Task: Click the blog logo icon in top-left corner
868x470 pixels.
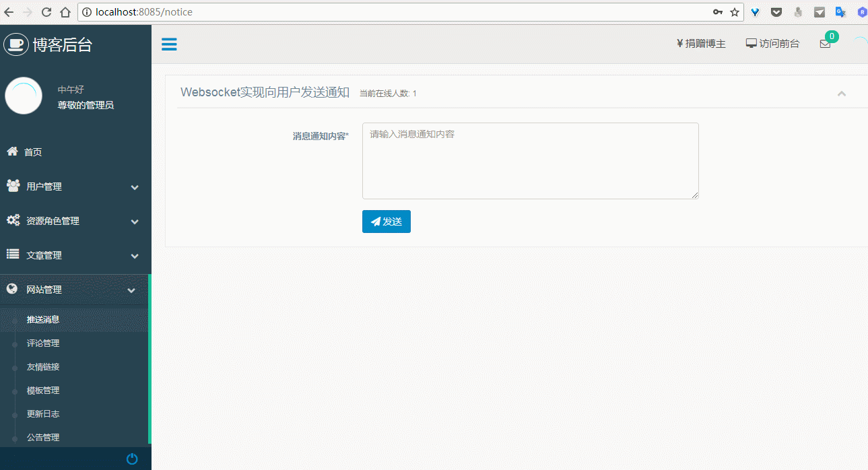Action: (15, 44)
